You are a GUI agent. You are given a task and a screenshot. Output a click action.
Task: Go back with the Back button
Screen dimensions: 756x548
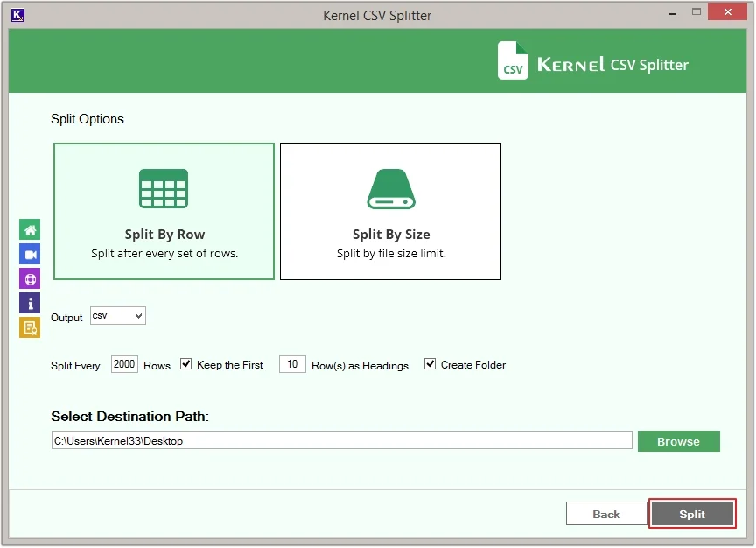(x=605, y=514)
